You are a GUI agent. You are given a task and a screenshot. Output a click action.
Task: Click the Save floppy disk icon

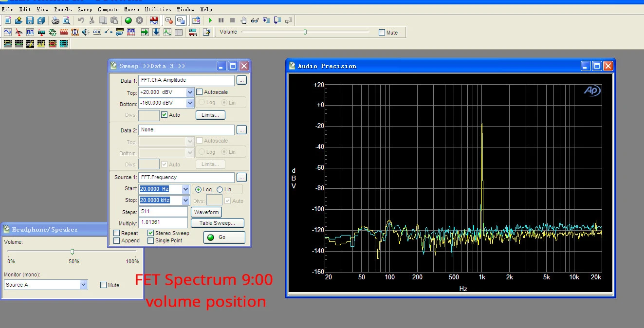point(30,20)
